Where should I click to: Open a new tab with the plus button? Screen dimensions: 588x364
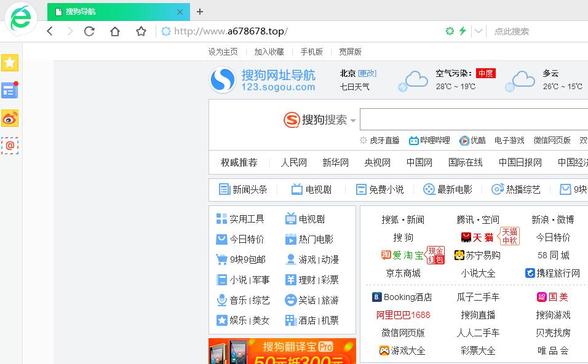pos(197,11)
